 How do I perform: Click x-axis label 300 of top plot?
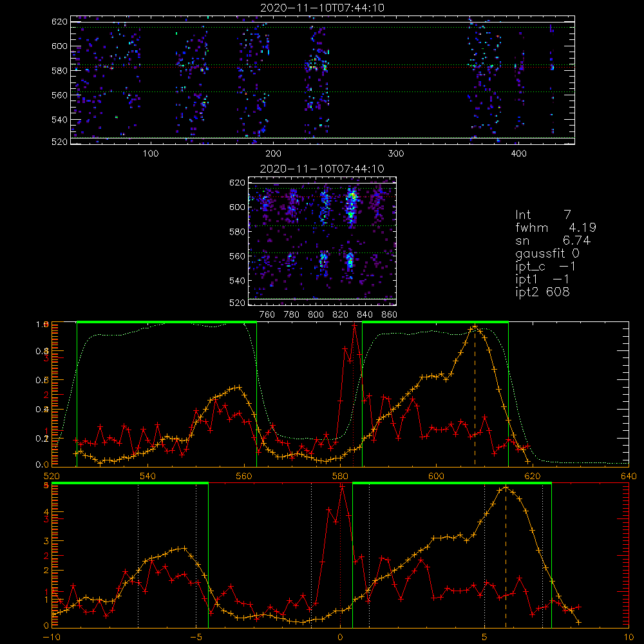(396, 154)
